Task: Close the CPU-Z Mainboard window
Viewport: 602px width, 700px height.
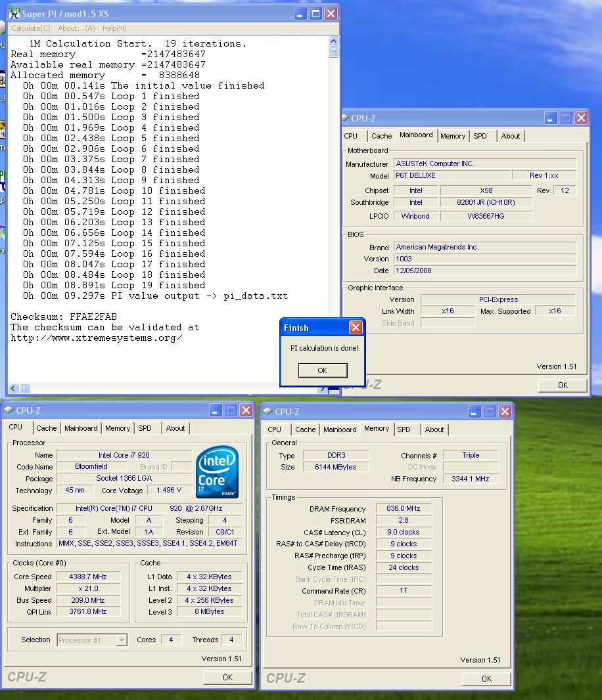Action: 581,118
